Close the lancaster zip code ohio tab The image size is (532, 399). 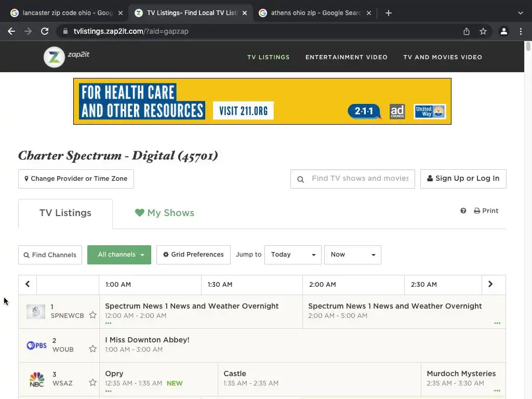tap(121, 13)
